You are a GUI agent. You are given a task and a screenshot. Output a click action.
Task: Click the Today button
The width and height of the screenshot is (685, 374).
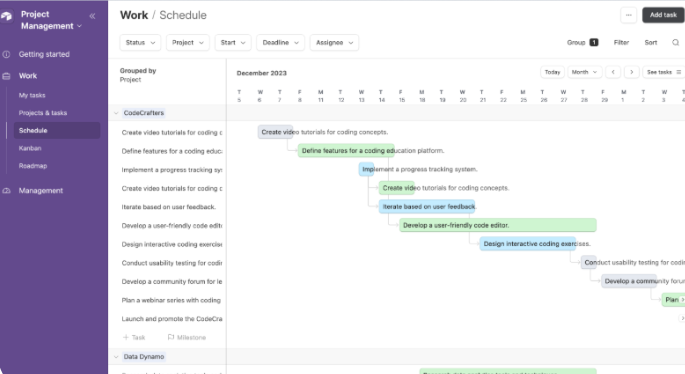point(552,72)
